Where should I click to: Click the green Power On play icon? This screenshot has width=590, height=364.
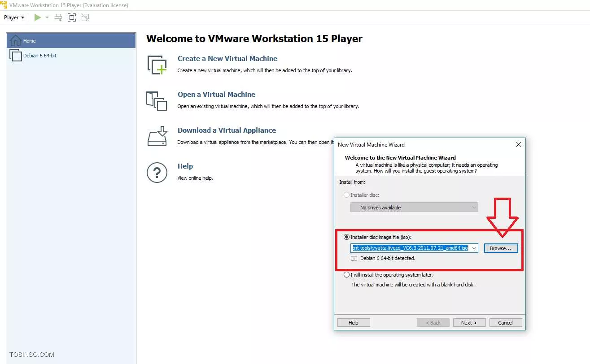click(x=38, y=17)
